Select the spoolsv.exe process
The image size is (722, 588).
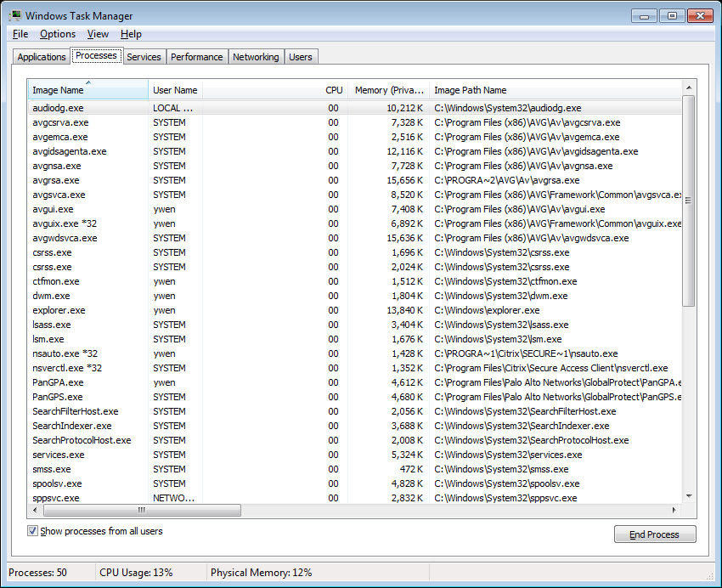tap(354, 483)
